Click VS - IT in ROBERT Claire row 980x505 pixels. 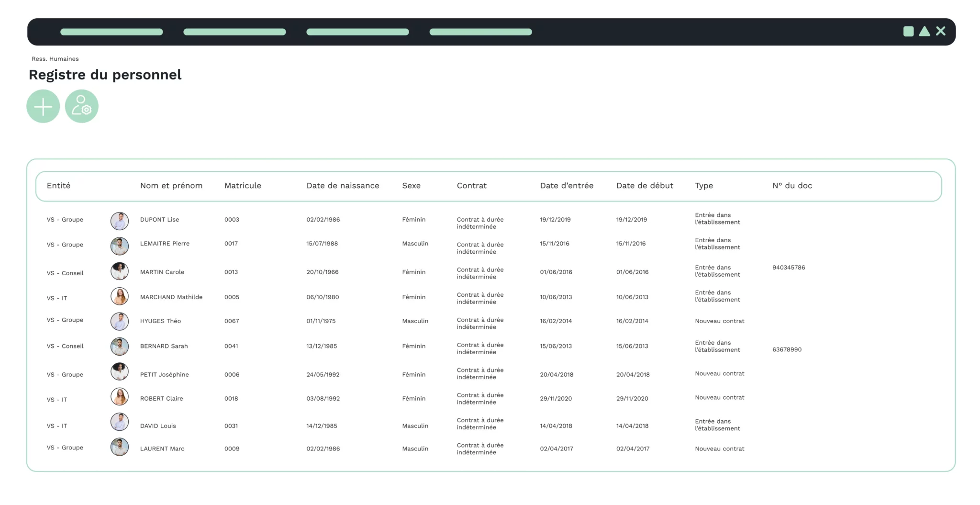coord(57,400)
